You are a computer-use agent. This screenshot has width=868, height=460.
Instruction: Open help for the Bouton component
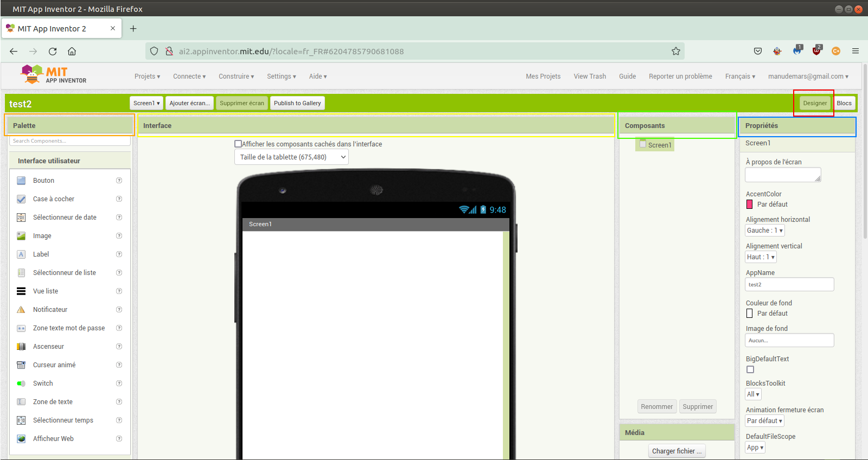coord(119,181)
